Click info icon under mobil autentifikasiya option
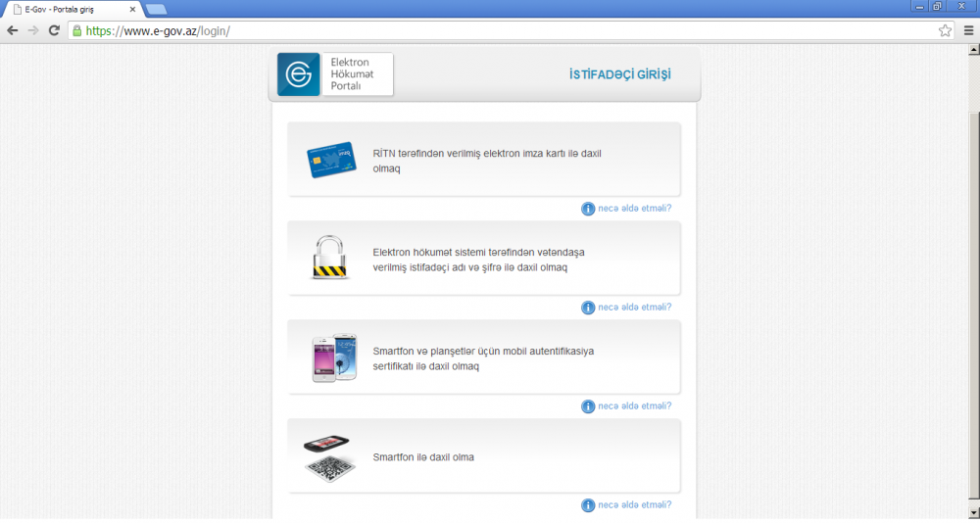The height and width of the screenshot is (523, 980). click(x=587, y=406)
